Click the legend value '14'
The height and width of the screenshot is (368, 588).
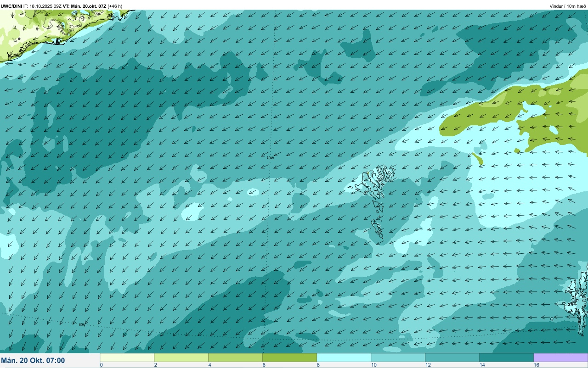click(x=482, y=365)
